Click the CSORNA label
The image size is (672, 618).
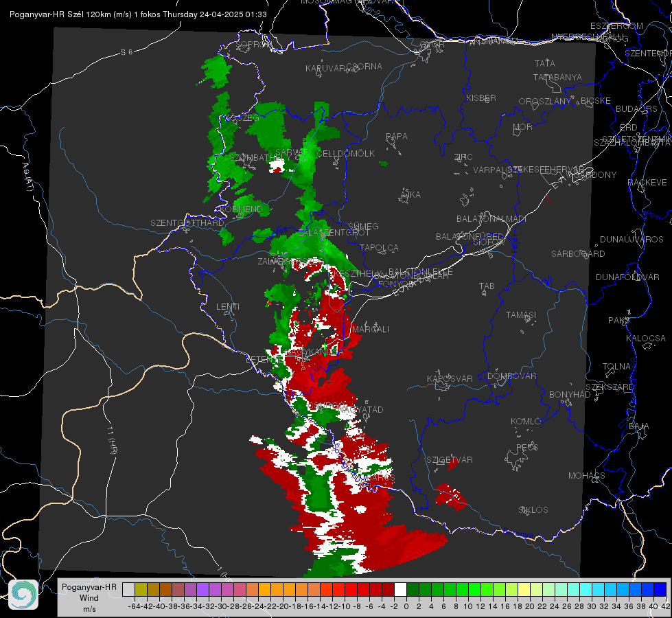(364, 67)
